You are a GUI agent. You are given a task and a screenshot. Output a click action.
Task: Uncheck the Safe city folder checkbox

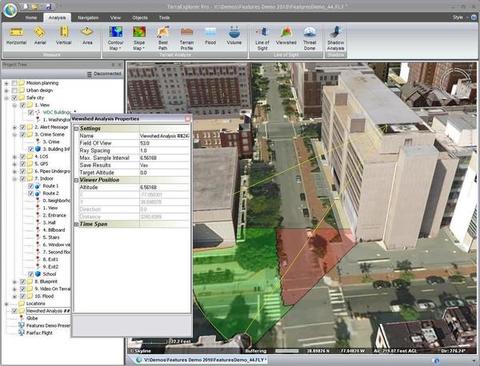14,98
